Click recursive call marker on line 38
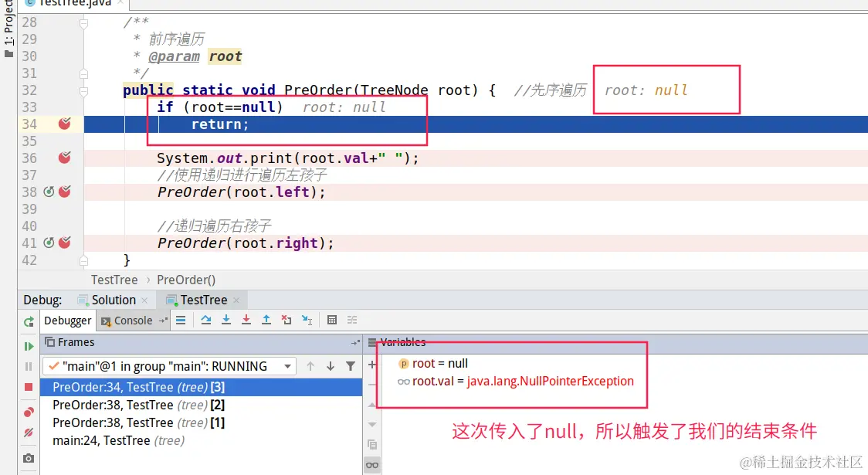The height and width of the screenshot is (475, 868). (x=49, y=192)
